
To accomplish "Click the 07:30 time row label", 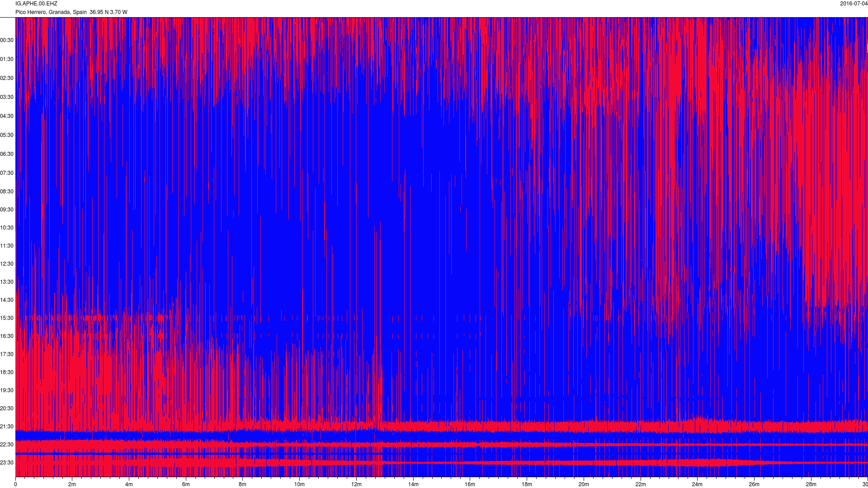I will 7,173.
